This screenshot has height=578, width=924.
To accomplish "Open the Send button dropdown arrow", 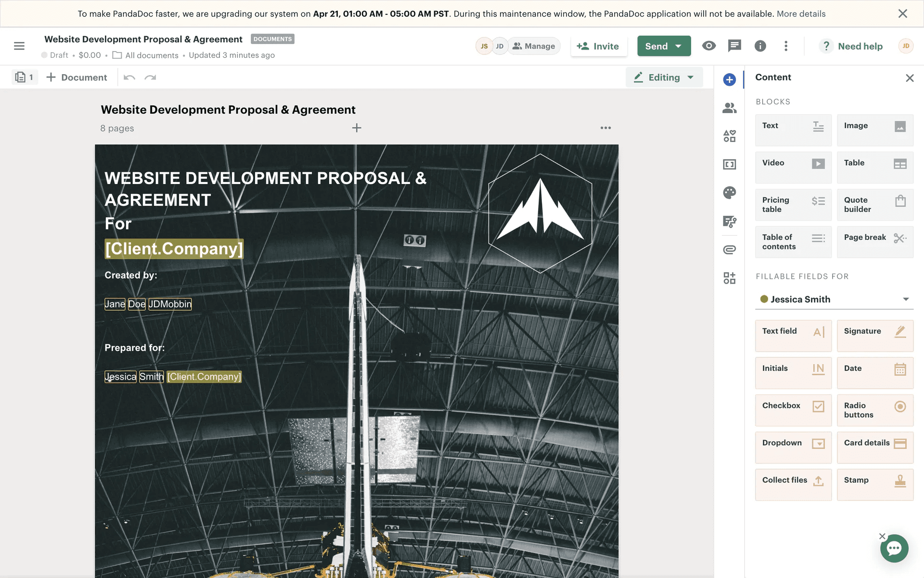I will point(679,46).
